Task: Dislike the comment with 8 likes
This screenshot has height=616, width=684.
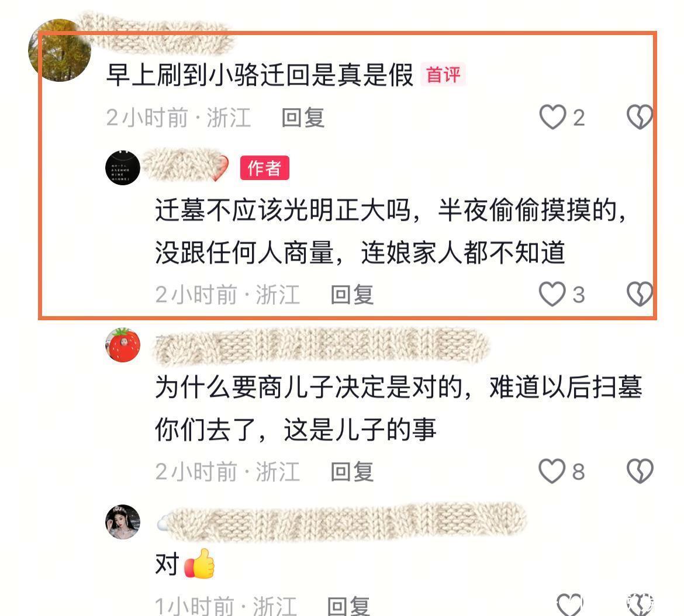Action: point(640,471)
